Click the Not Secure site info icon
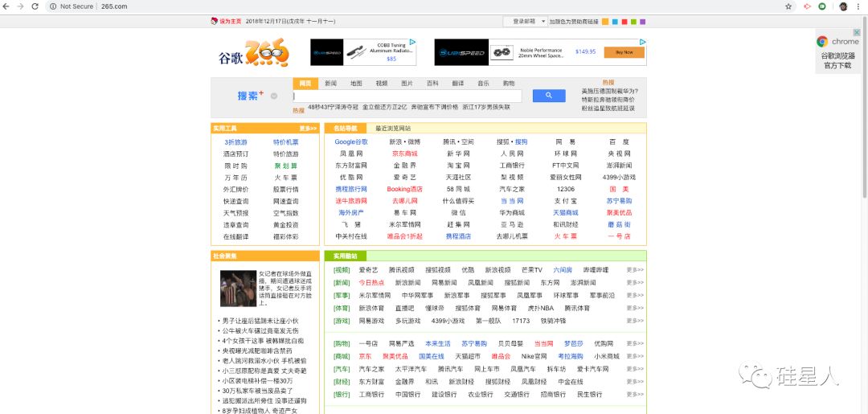 [x=53, y=6]
